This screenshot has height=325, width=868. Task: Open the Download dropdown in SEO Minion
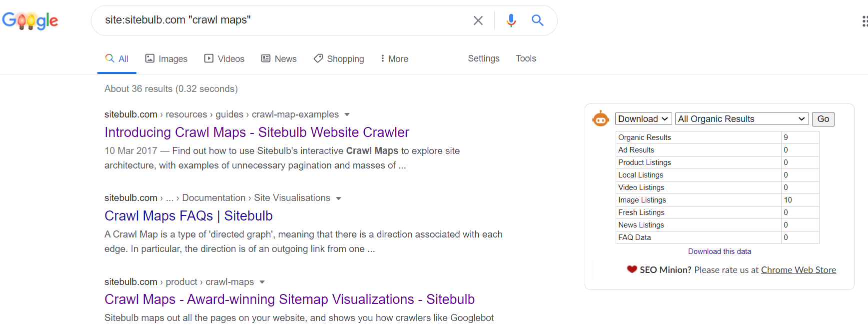643,119
